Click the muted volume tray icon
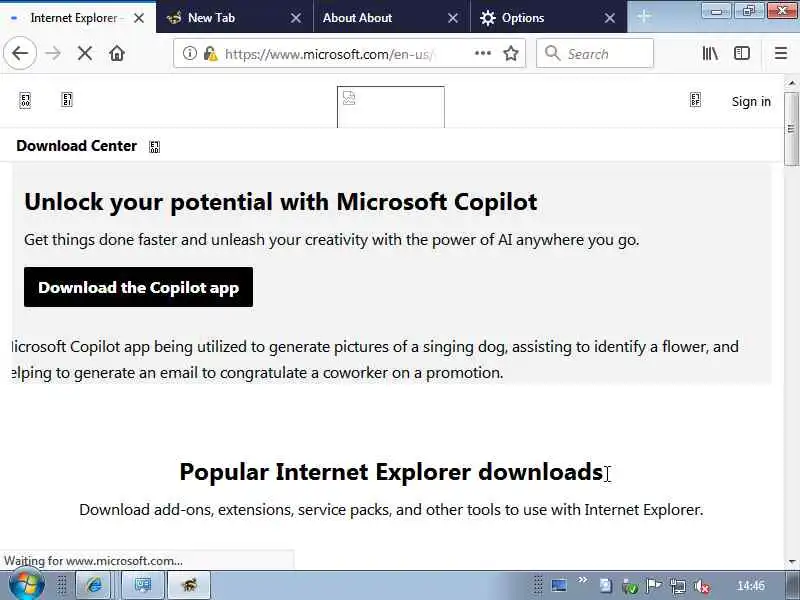 click(702, 587)
